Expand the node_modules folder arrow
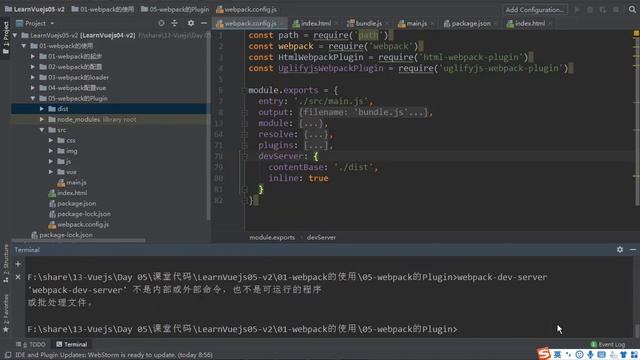This screenshot has width=640, height=360. click(42, 120)
